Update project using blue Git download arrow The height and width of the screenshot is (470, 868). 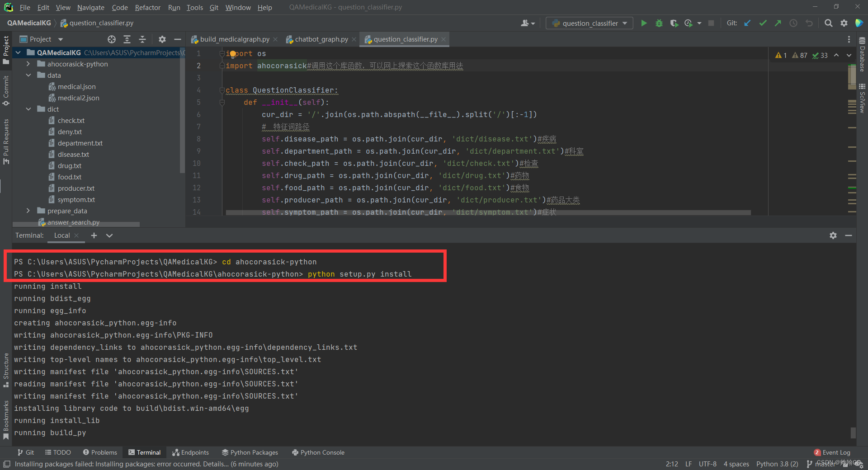[x=747, y=23]
